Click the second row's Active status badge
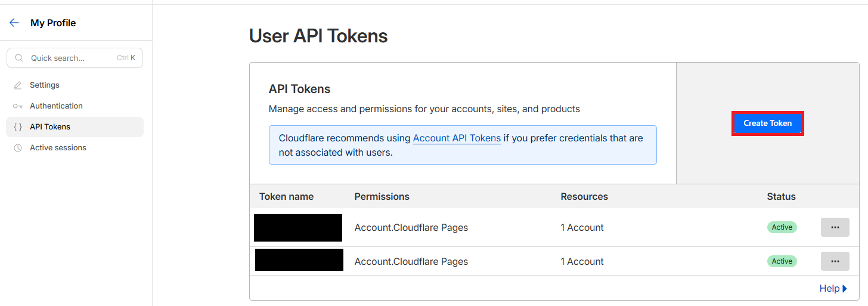 [x=782, y=261]
